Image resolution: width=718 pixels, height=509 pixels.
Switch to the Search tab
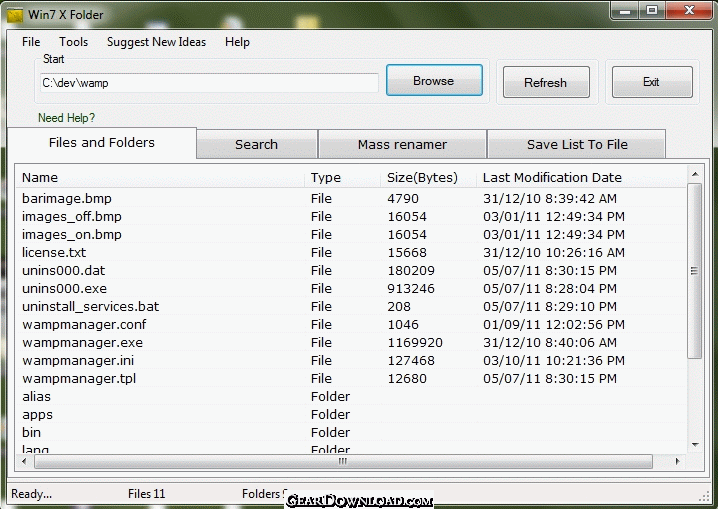(256, 145)
